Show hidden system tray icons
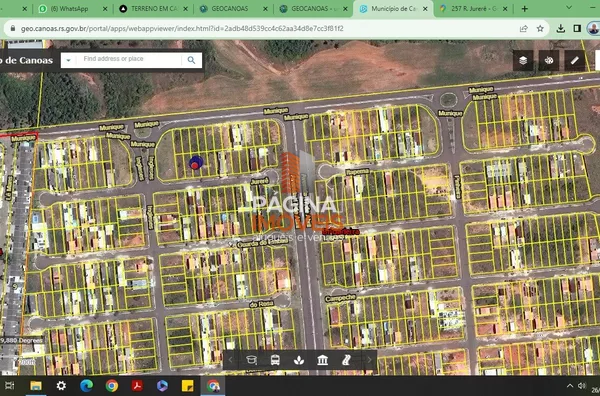Viewport: 600px width, 396px height. 570,386
